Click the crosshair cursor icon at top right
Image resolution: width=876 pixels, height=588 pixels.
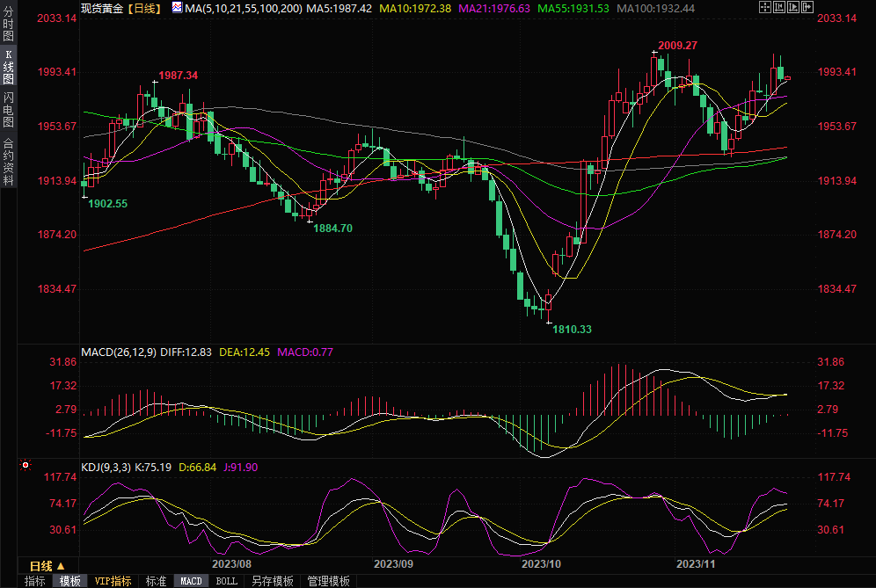click(765, 7)
